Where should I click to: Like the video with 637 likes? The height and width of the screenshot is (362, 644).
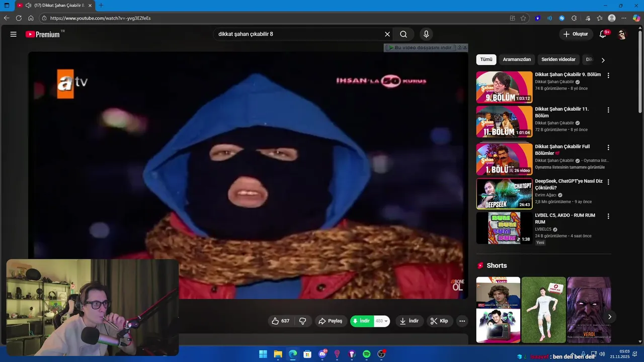tap(281, 321)
